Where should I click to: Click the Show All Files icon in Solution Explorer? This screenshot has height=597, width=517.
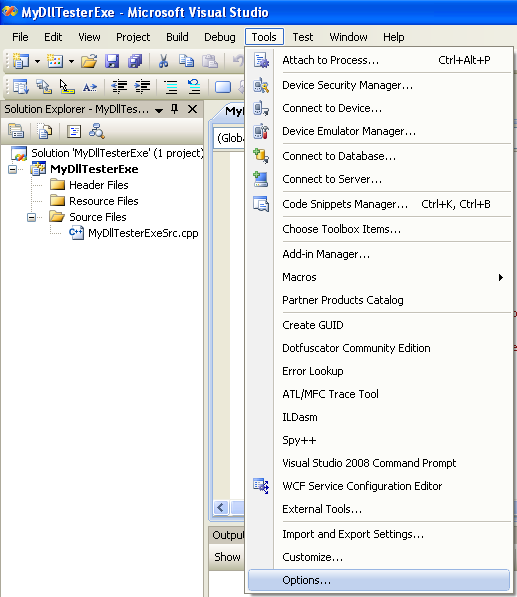pos(45,131)
